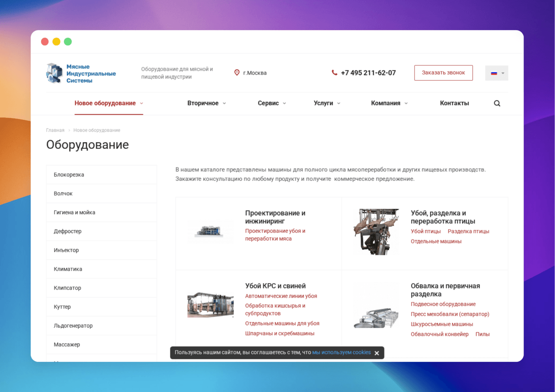Image resolution: width=555 pixels, height=392 pixels.
Task: Click Обработка кишсырья и субпродуктов link
Action: coord(275,310)
